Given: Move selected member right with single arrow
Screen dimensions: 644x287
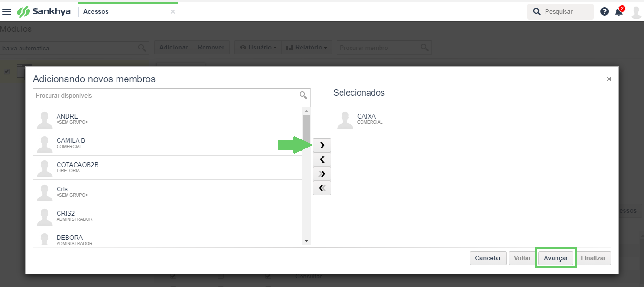Looking at the screenshot, I should click(x=322, y=145).
